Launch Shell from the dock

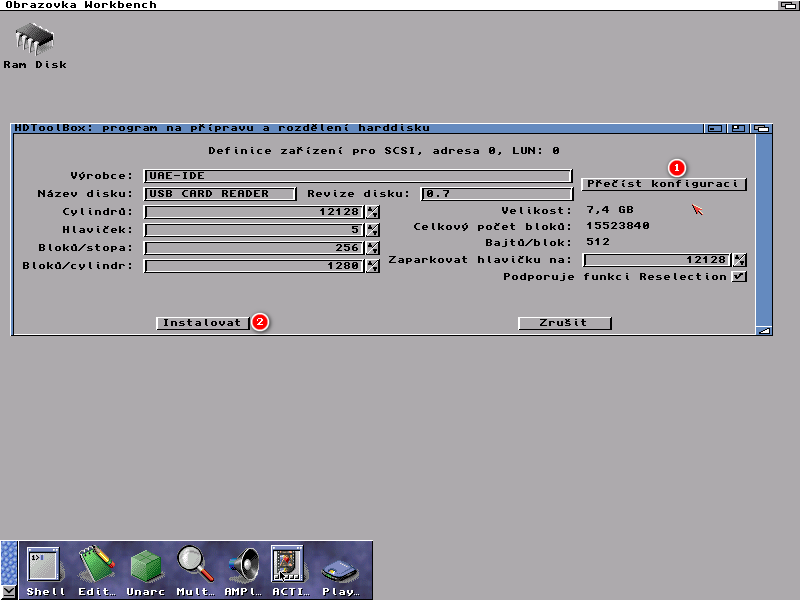click(44, 567)
